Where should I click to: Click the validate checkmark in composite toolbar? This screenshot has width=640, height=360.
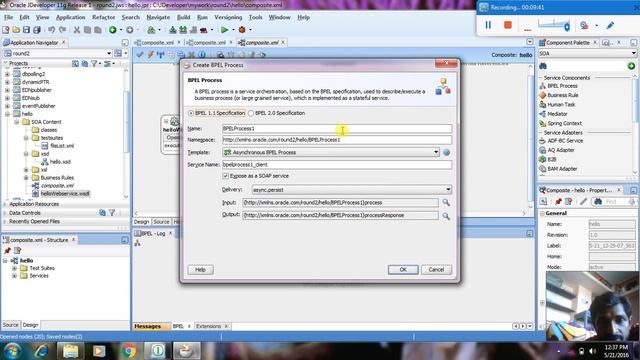pos(140,55)
